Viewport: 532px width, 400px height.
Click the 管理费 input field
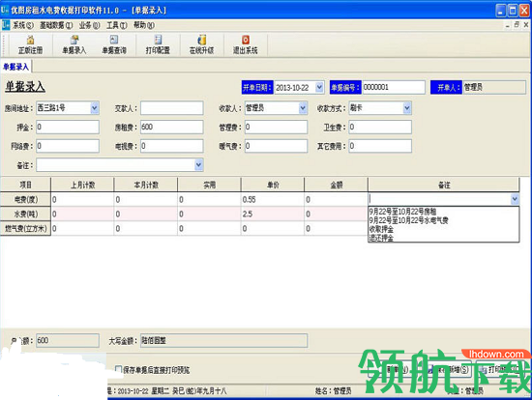276,128
